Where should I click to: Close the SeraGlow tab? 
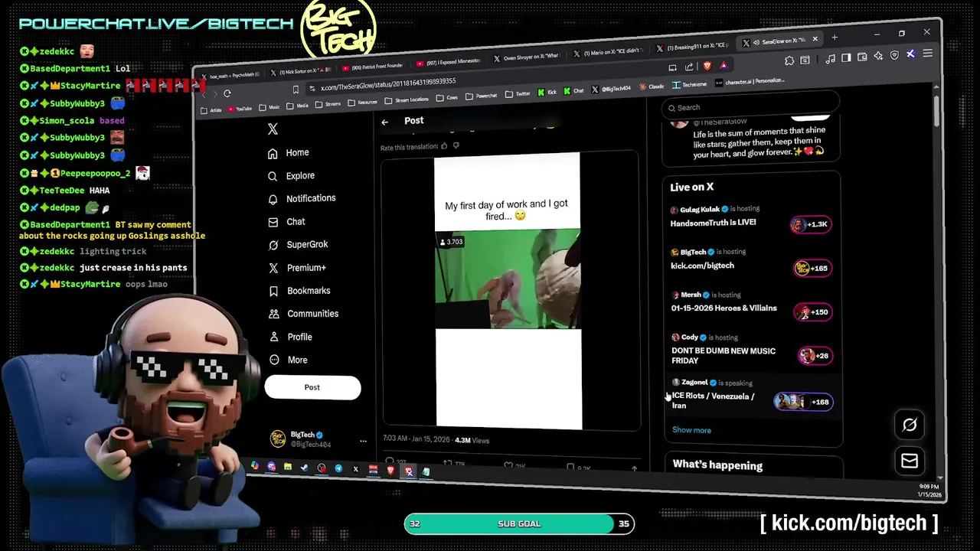pos(815,39)
